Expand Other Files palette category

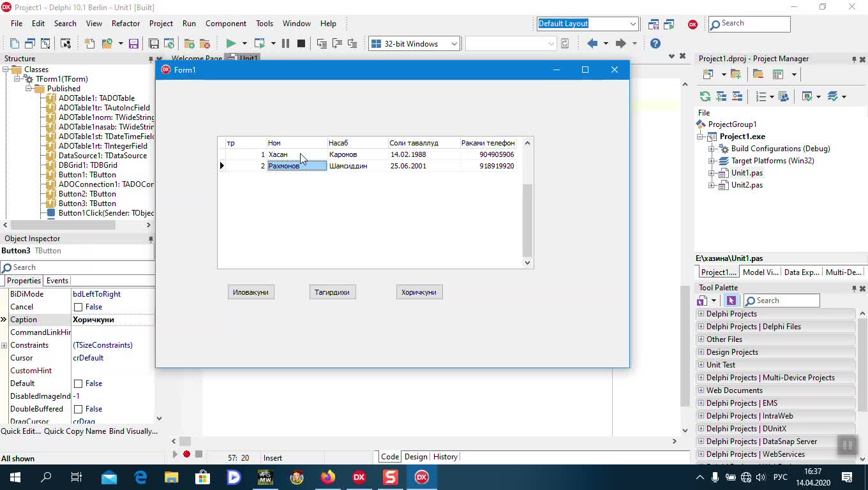701,339
